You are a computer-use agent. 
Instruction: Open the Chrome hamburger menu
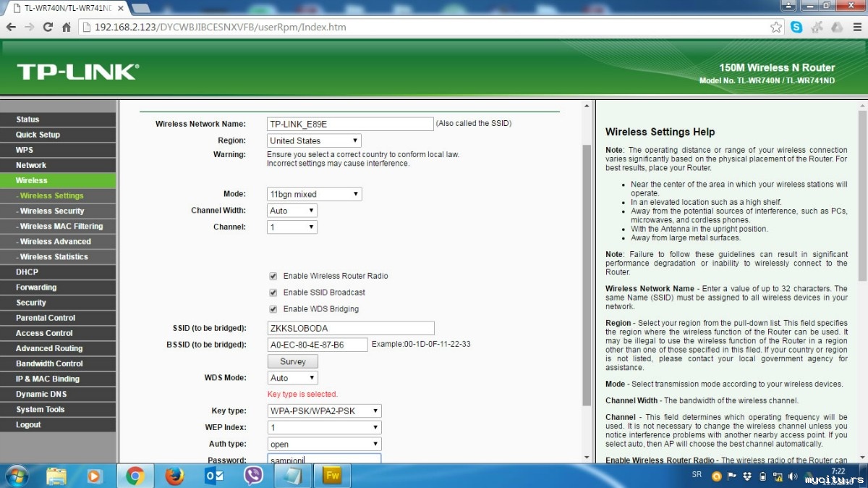tap(857, 27)
